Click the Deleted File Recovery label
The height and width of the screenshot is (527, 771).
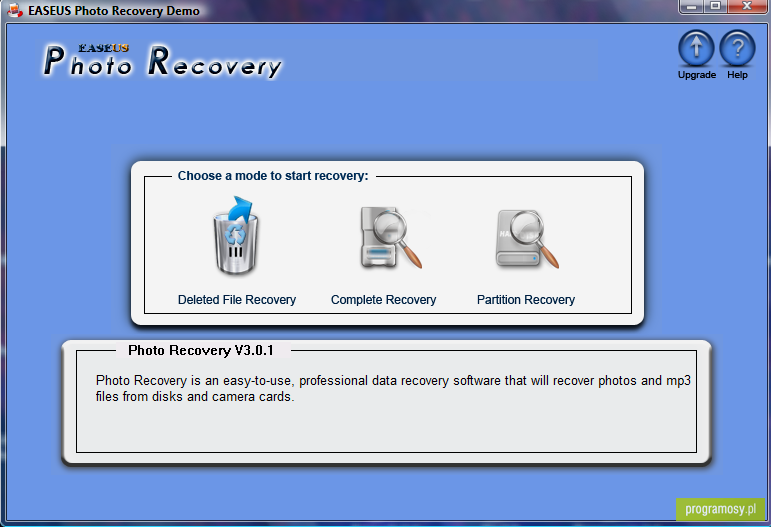[237, 300]
